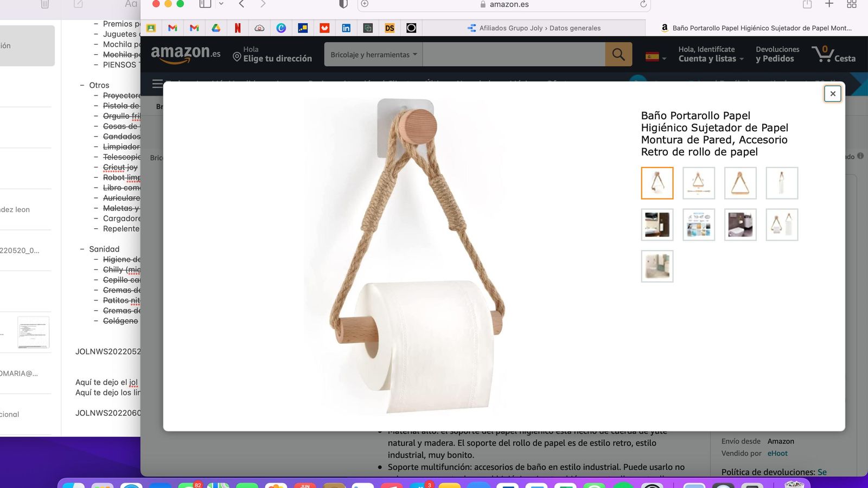Click the orange search magnifier
Screen dimensions: 868x488
point(618,54)
